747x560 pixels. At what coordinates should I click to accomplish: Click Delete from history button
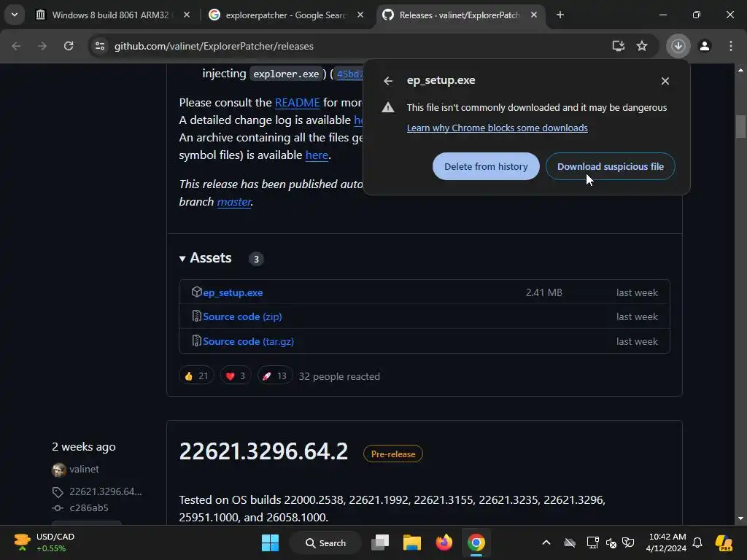point(486,166)
